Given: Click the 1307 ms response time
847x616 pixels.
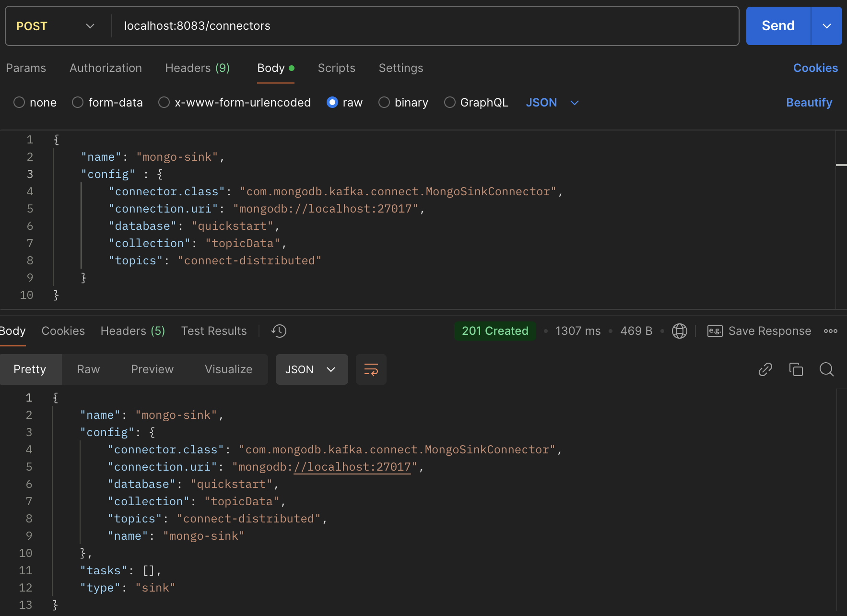Looking at the screenshot, I should 578,331.
